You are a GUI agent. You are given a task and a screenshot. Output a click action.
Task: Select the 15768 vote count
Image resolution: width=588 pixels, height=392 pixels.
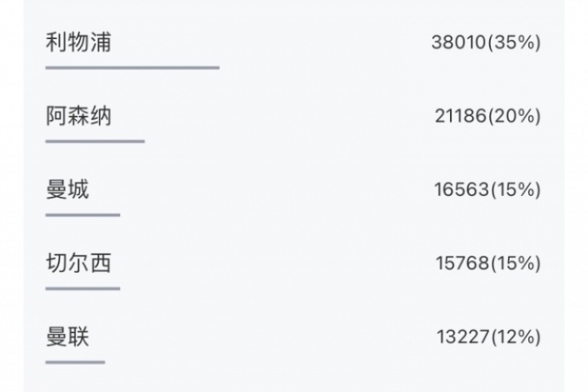461,264
